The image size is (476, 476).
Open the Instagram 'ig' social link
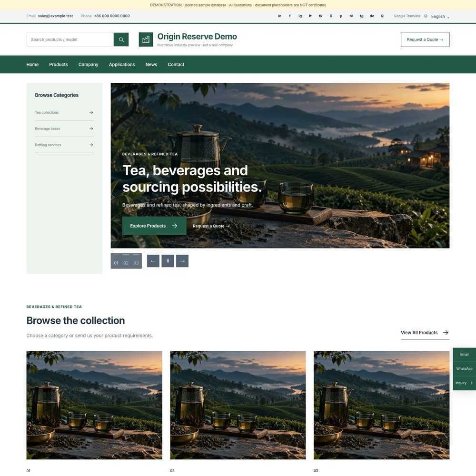click(x=300, y=16)
